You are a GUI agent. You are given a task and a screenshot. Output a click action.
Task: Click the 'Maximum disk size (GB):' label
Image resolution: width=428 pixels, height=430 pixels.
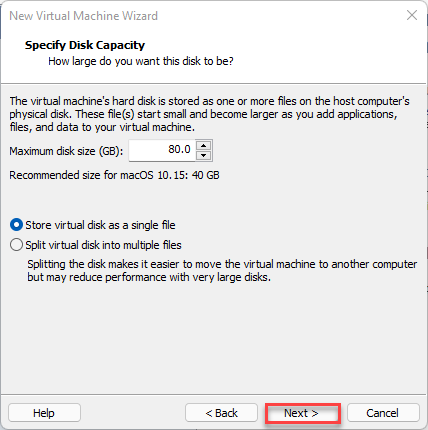(x=66, y=151)
